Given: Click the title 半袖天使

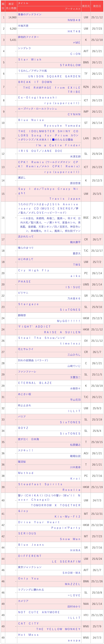Looking at the screenshot, I should click(x=23, y=26).
